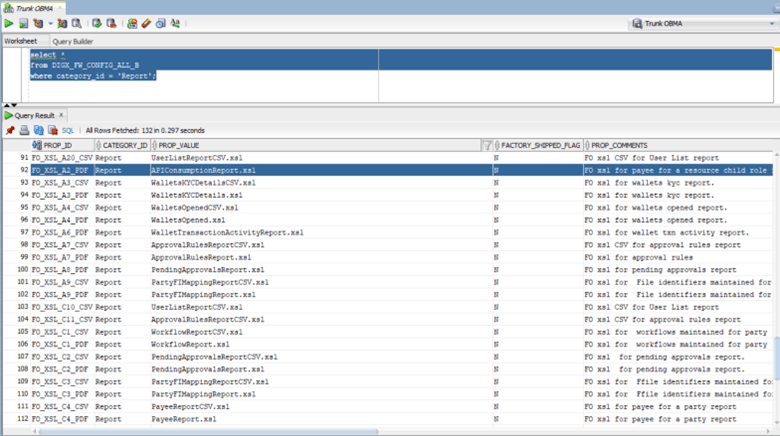Select cell 'WalletsOpenedCSV.xsl'
The image size is (780, 436).
pyautogui.click(x=195, y=208)
